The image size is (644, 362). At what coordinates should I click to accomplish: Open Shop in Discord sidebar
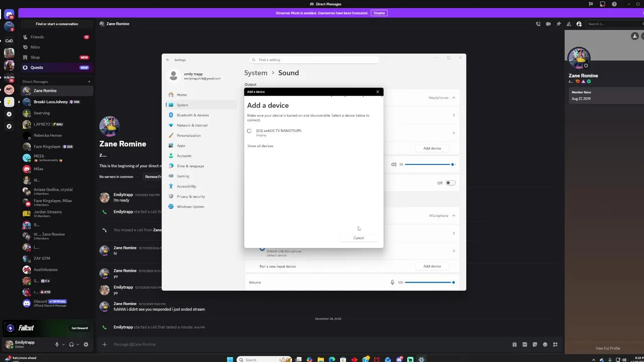56,57
